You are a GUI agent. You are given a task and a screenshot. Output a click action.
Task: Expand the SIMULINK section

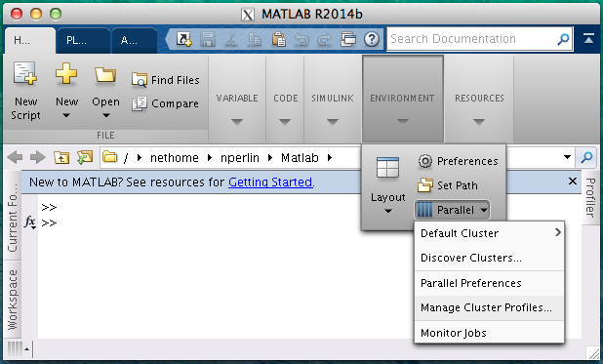click(x=333, y=122)
